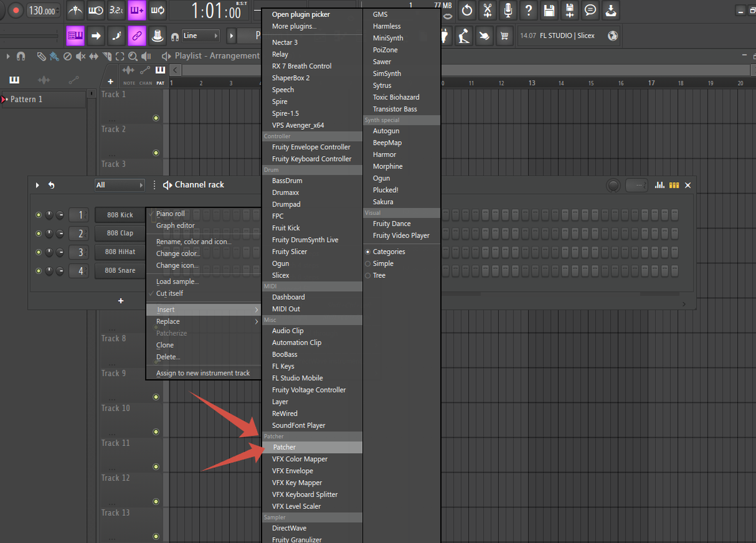Select the zoom magnifier tool in Playlist
Screen dimensions: 756x543
coord(134,56)
